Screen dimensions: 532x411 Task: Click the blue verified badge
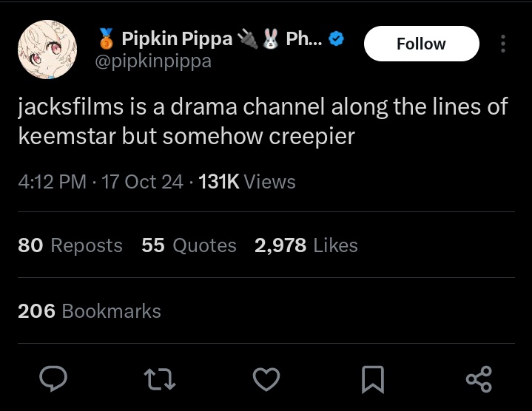pos(336,38)
